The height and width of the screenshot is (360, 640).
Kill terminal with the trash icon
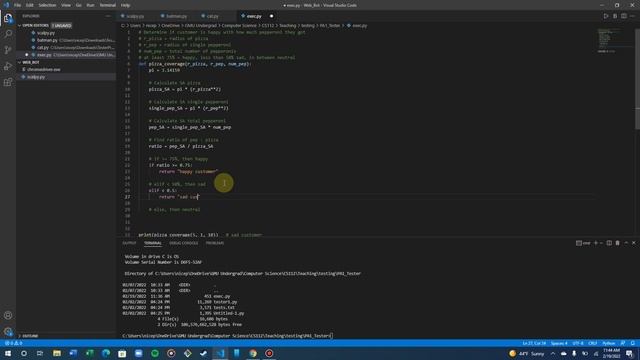pyautogui.click(x=618, y=243)
